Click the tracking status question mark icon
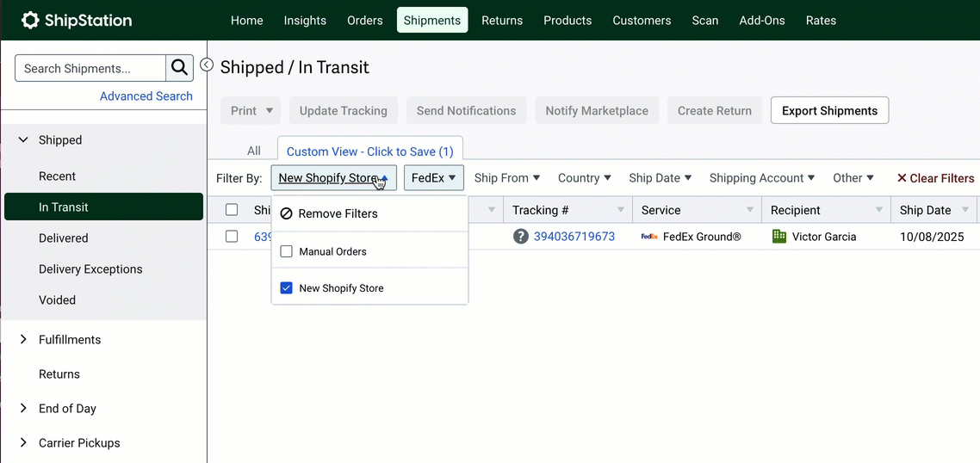Viewport: 980px width, 463px height. click(x=521, y=237)
